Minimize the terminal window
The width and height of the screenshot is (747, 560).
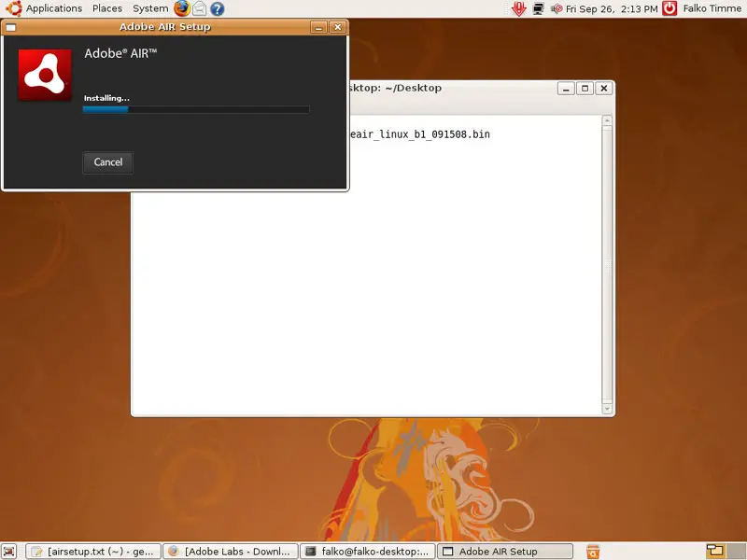pos(566,88)
